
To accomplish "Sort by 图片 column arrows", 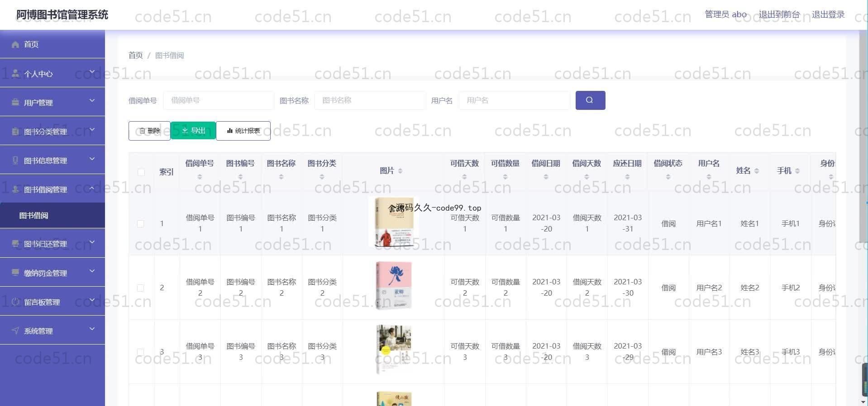I will (x=400, y=171).
